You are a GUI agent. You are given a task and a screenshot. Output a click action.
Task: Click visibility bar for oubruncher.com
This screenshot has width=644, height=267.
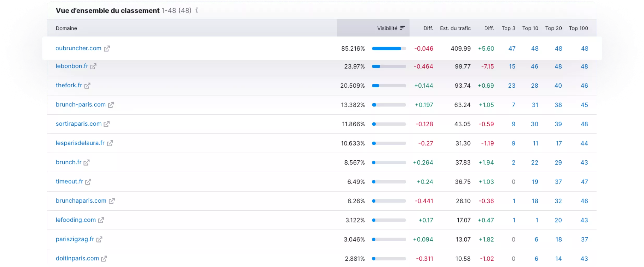tap(389, 48)
